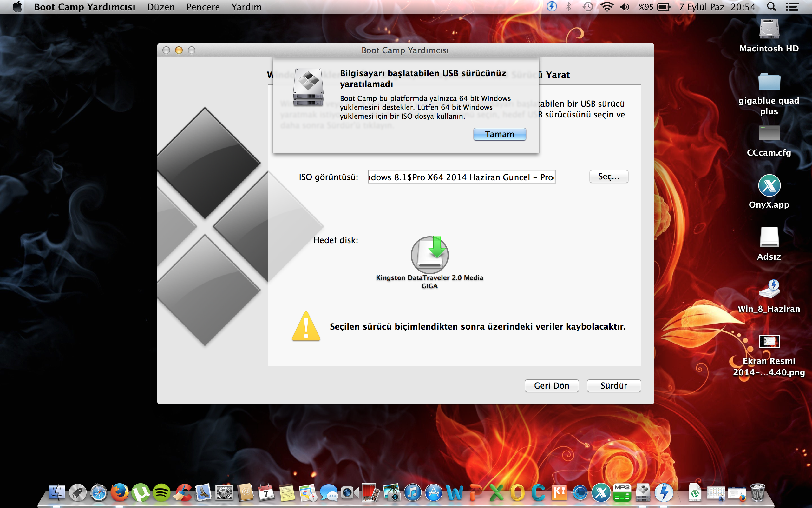
Task: Open Microsoft Outlook from the Dock
Action: click(517, 493)
